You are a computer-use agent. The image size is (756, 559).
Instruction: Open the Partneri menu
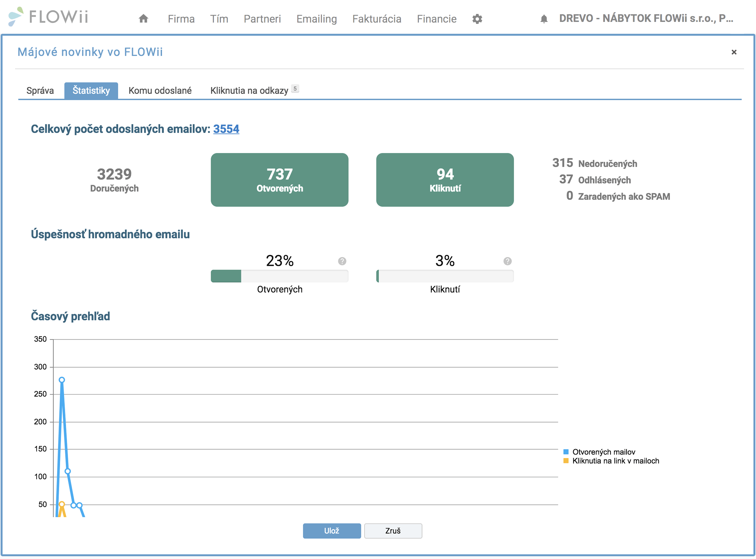[x=262, y=19]
